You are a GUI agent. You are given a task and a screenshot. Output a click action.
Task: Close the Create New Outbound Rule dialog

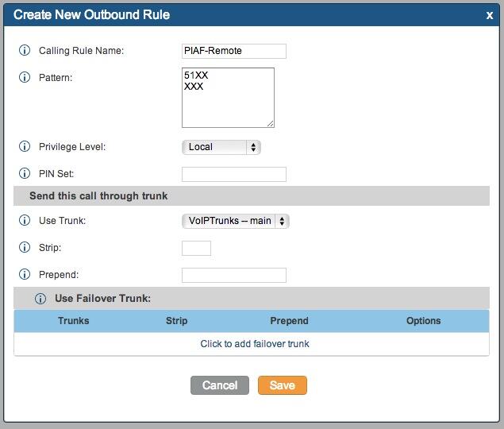click(490, 15)
